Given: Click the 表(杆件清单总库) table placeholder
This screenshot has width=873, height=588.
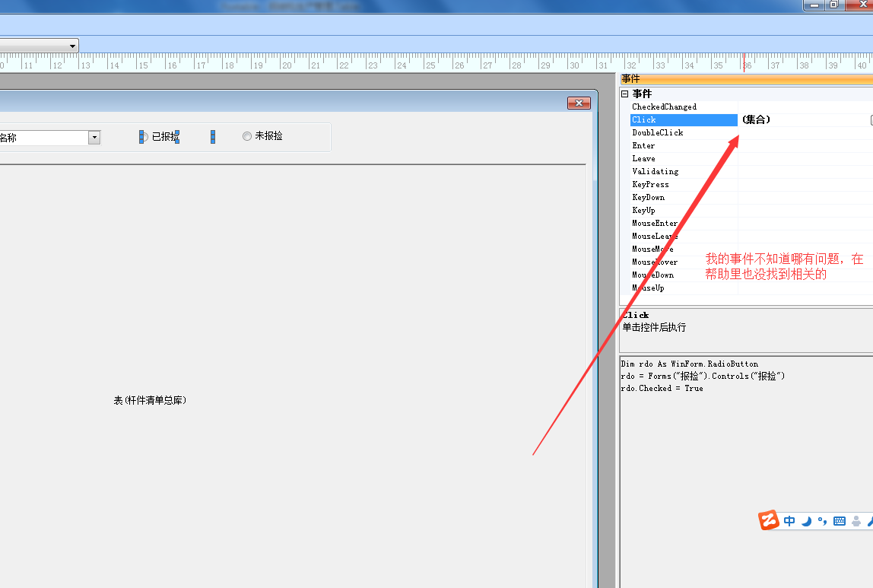Looking at the screenshot, I should [150, 400].
